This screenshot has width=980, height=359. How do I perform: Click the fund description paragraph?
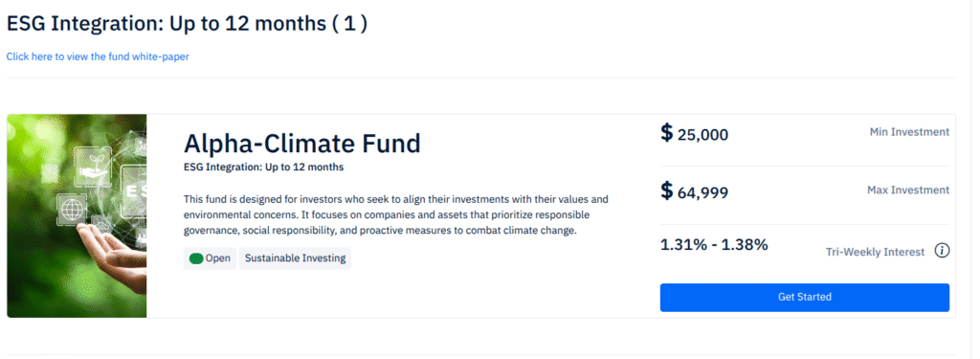pyautogui.click(x=396, y=215)
